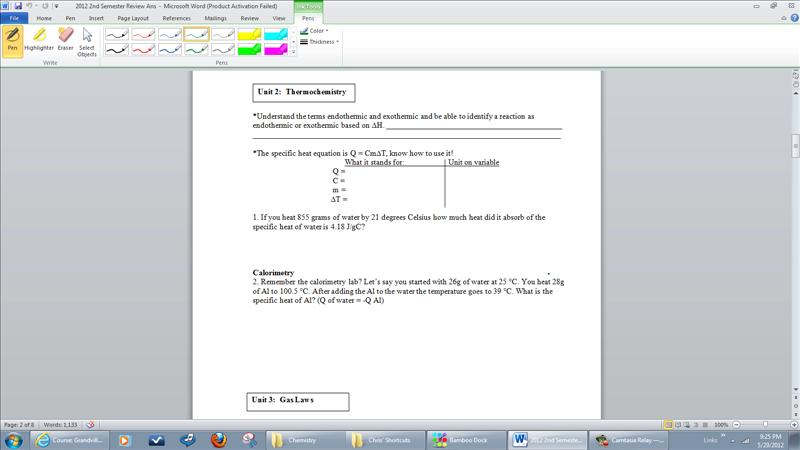Click the zoom out minus button
This screenshot has height=450, width=800.
[736, 424]
